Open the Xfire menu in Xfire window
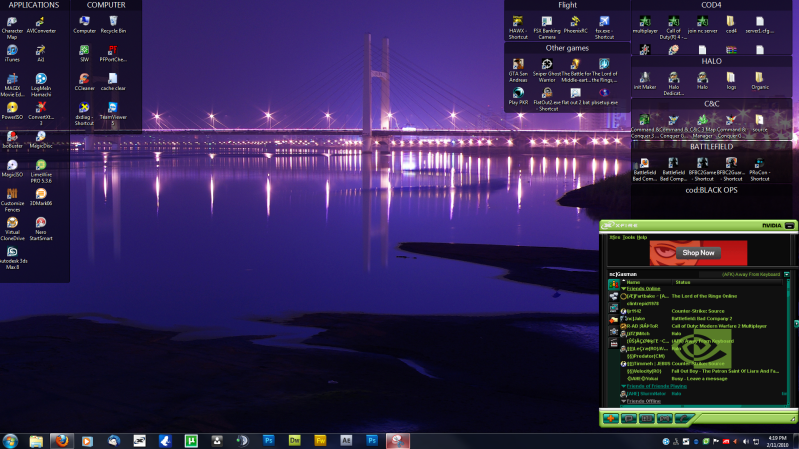The height and width of the screenshot is (449, 799). pos(615,237)
